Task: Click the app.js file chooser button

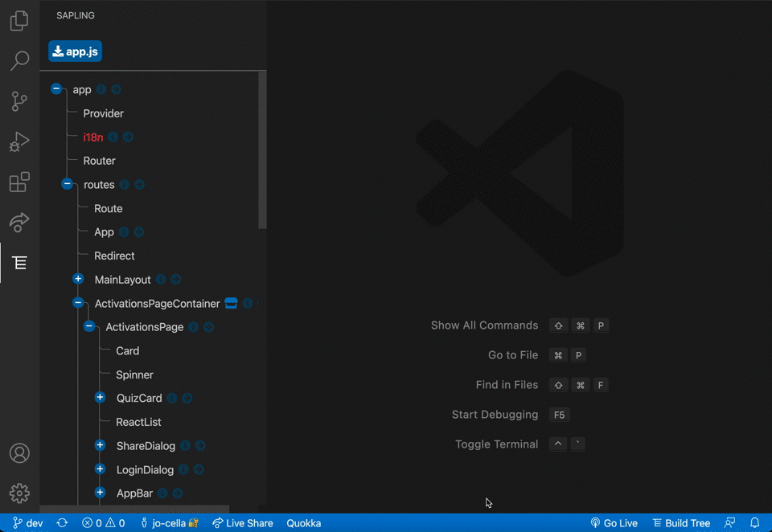Action: [x=76, y=51]
